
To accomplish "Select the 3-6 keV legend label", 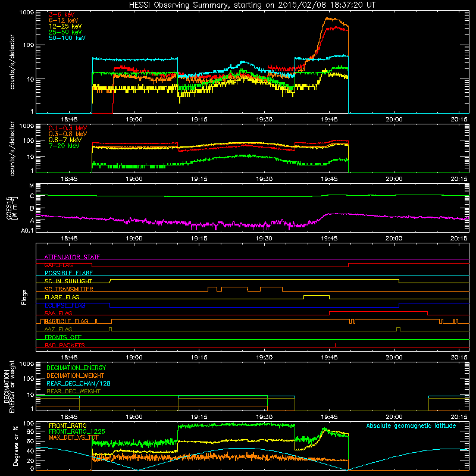I will pos(62,14).
